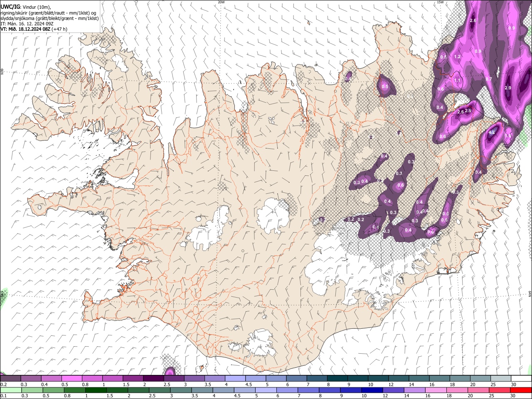Click the '0.1' label in the rain legend

pos(3,396)
